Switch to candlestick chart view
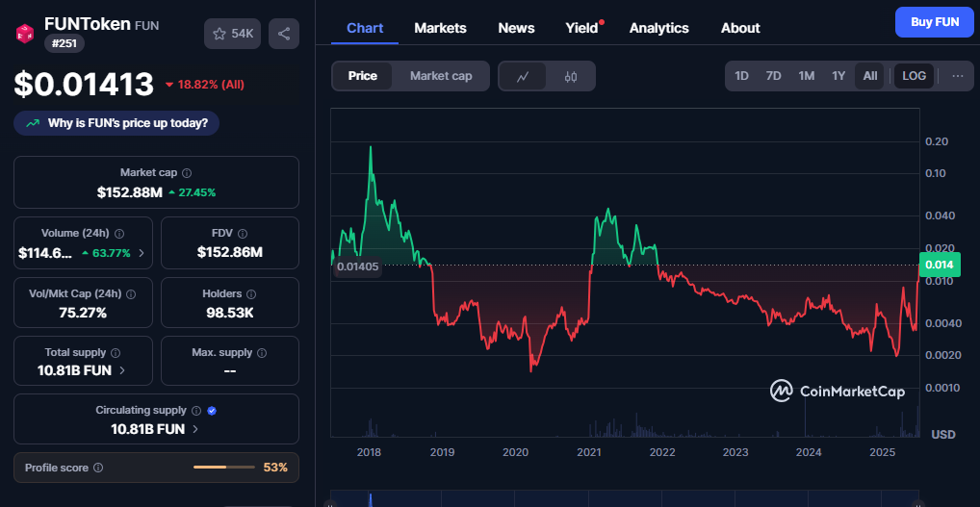This screenshot has height=507, width=980. click(x=570, y=76)
